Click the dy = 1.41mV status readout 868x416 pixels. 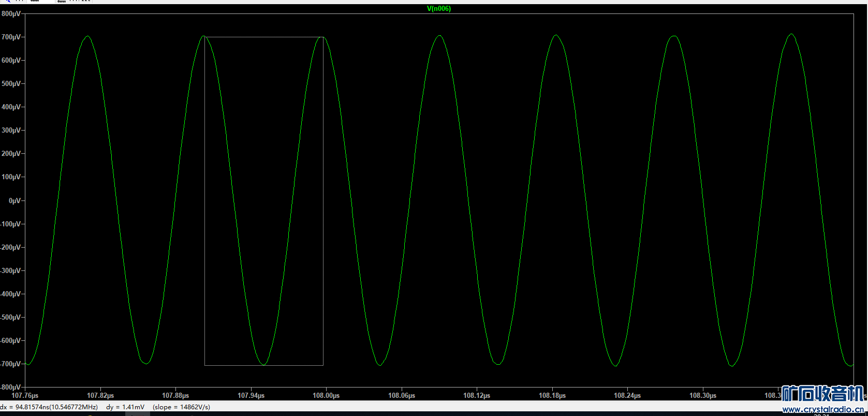(125, 407)
